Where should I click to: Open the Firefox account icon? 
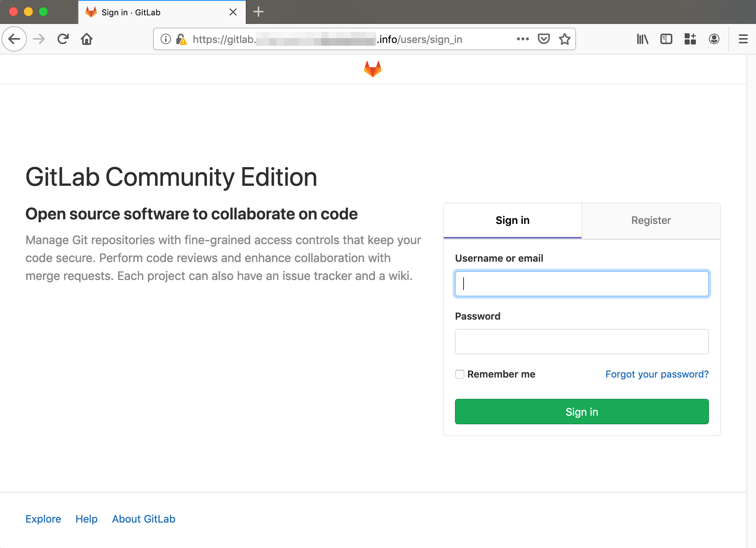pos(714,39)
